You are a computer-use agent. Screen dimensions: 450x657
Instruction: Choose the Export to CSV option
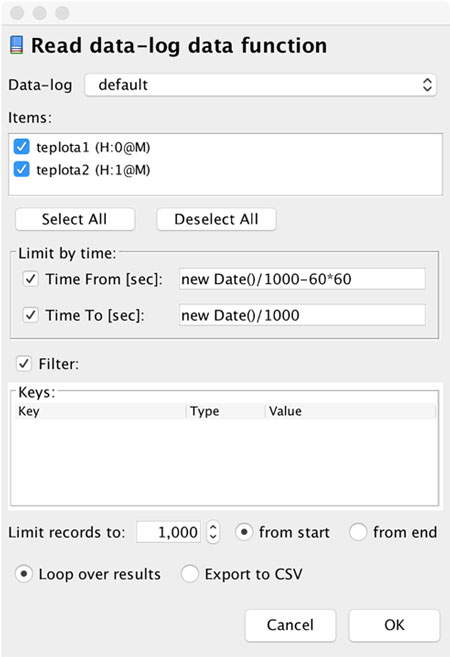point(189,574)
